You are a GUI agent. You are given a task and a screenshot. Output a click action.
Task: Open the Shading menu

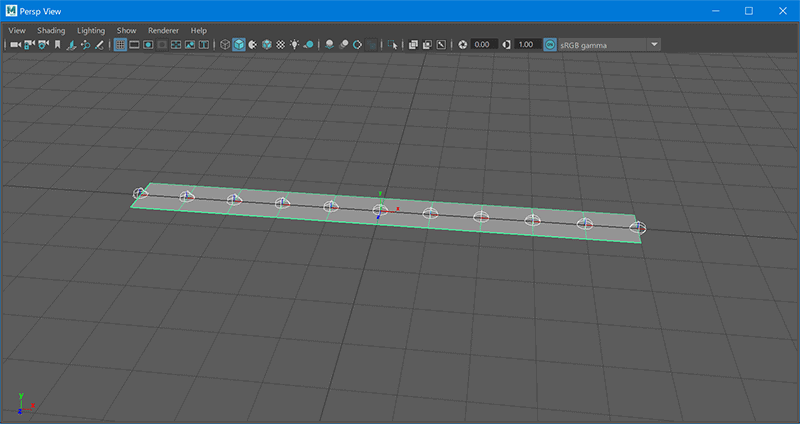click(51, 31)
